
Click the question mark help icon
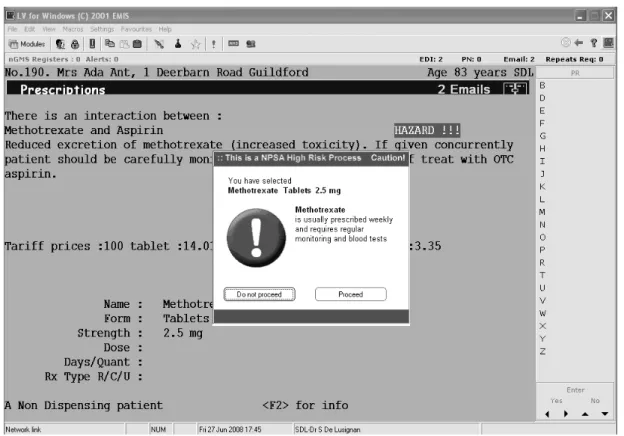[x=594, y=43]
